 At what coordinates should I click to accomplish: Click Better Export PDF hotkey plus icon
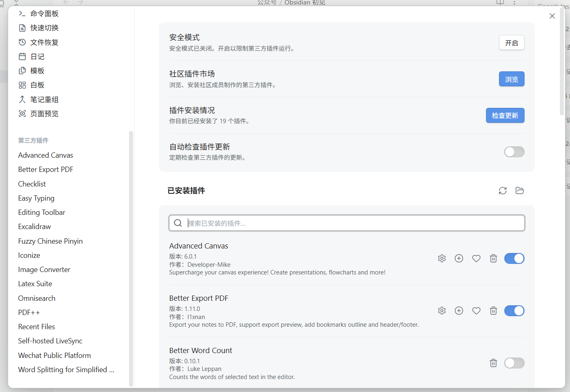pos(459,311)
